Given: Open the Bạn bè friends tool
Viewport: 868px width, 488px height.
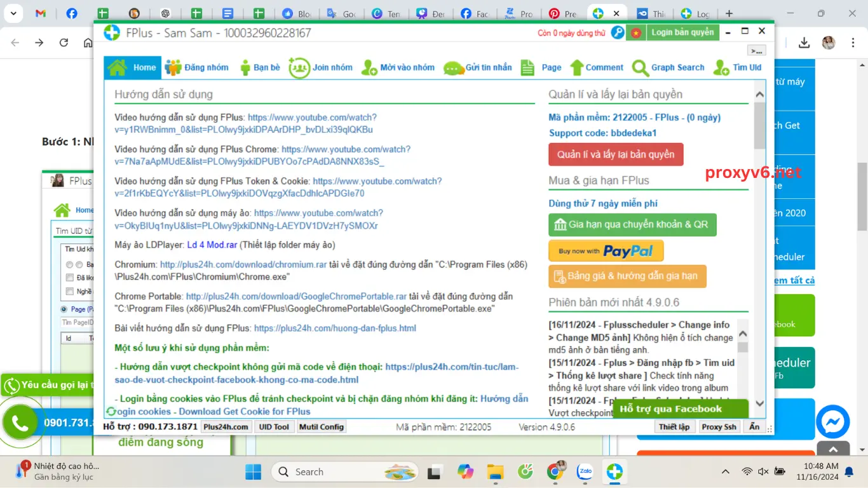Looking at the screenshot, I should coord(259,67).
